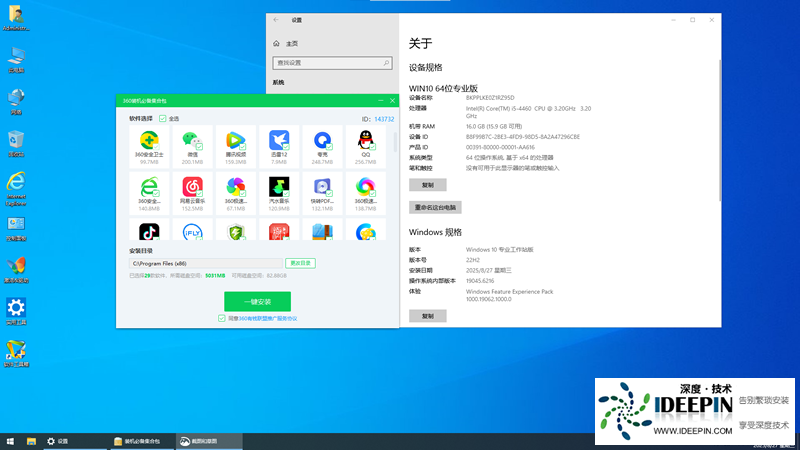Open the butterfly-logo activation desktop icon
The width and height of the screenshot is (800, 450).
[x=16, y=270]
